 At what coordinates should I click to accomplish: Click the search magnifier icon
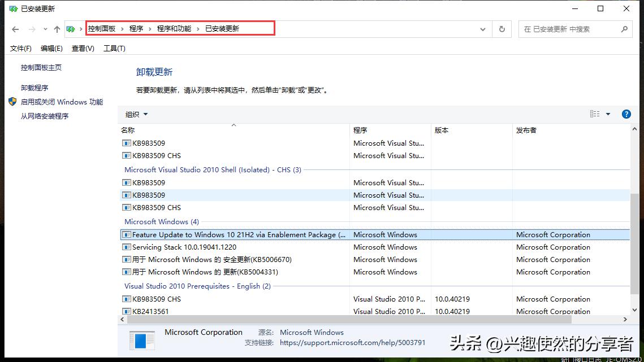pyautogui.click(x=624, y=28)
